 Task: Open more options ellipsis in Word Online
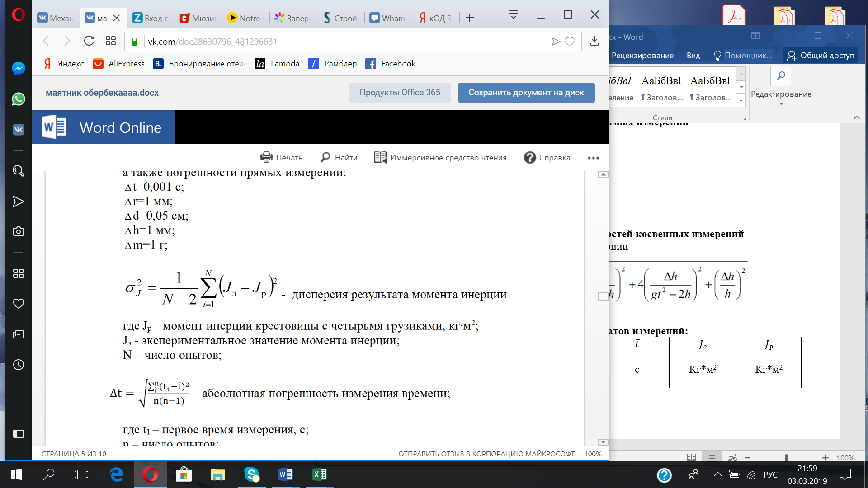pyautogui.click(x=593, y=158)
